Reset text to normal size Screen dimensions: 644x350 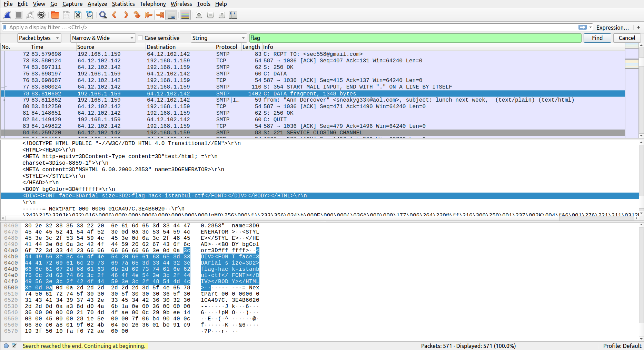(x=222, y=15)
